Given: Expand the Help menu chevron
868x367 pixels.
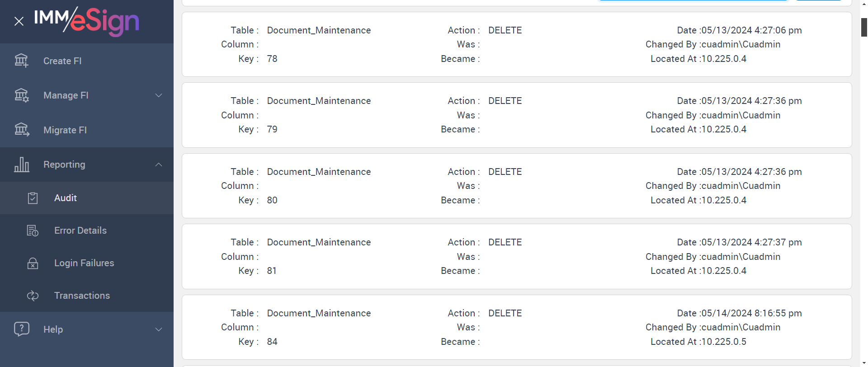Looking at the screenshot, I should click(x=159, y=329).
